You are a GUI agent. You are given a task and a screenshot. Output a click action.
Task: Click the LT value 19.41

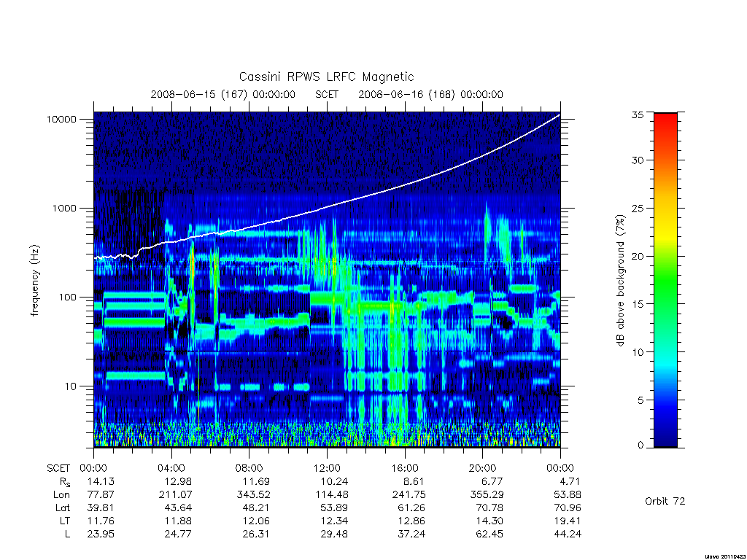pyautogui.click(x=567, y=521)
